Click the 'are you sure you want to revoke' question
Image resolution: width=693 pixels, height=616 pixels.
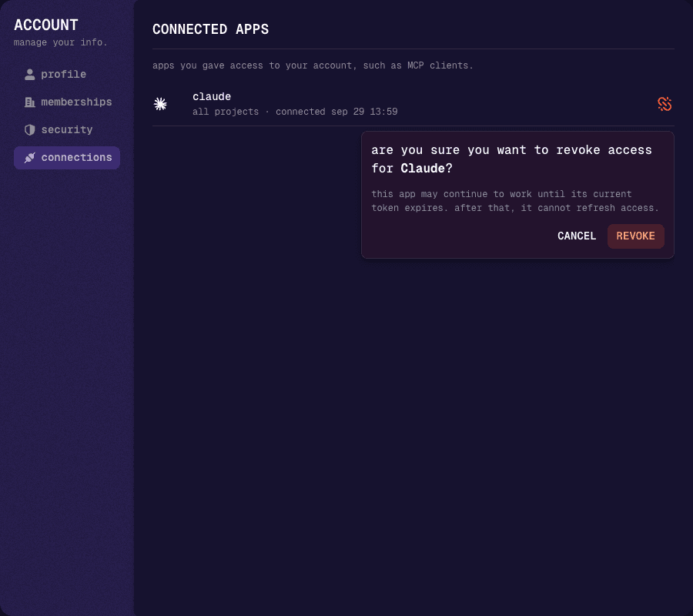tap(511, 159)
